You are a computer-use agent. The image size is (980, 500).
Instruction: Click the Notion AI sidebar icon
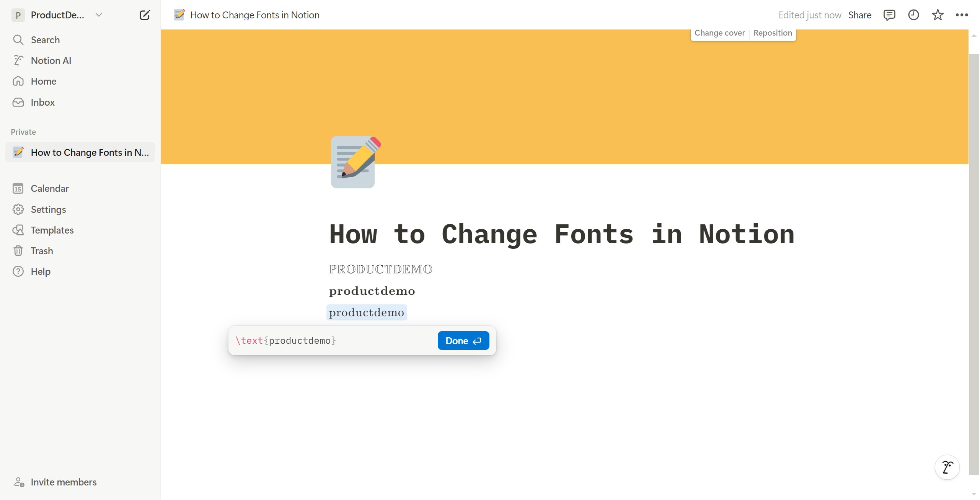coord(18,60)
